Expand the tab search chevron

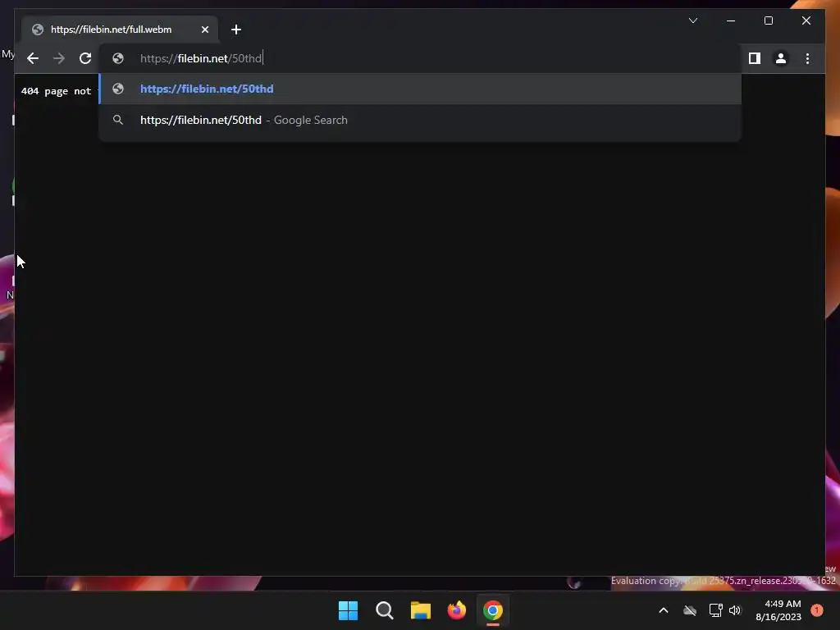[x=692, y=21]
